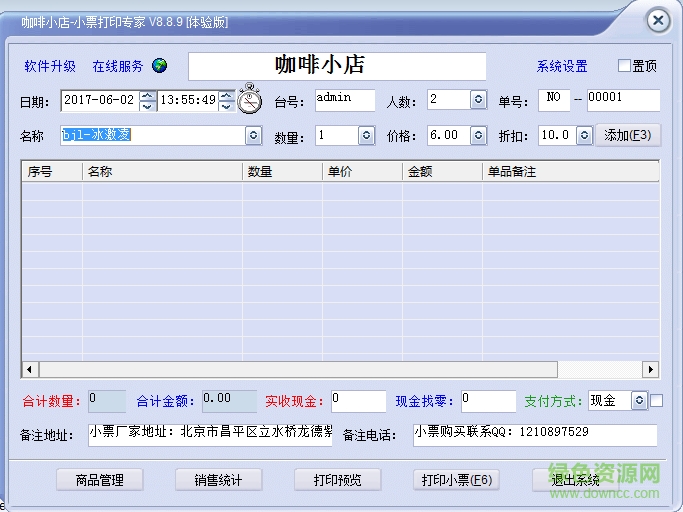Open the 数量 quantity dropdown
This screenshot has width=683, height=512.
[366, 135]
